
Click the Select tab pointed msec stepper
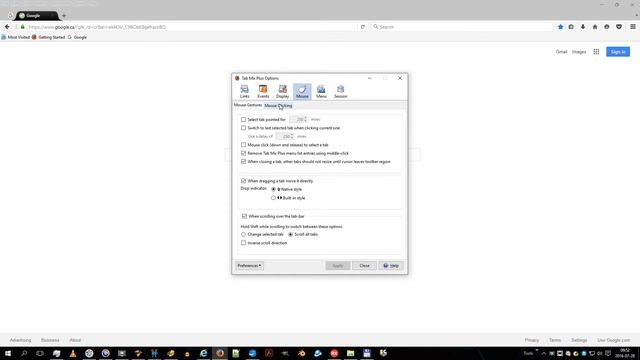click(305, 120)
